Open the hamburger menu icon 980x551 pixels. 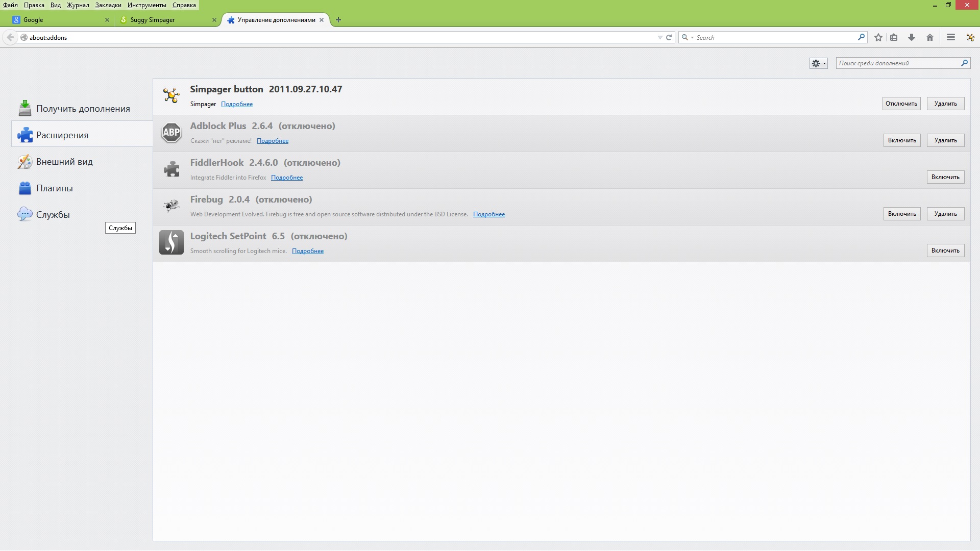(x=950, y=37)
